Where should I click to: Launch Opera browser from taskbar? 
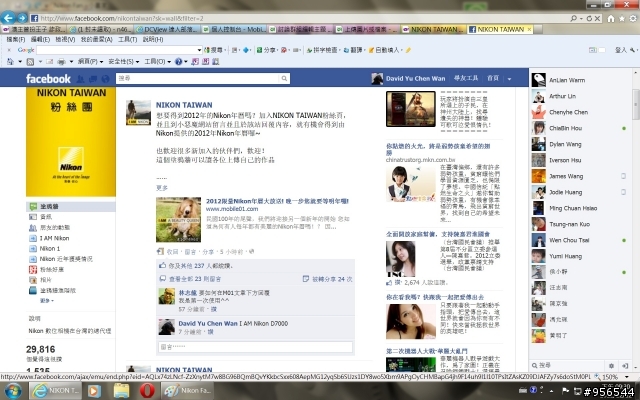point(147,391)
